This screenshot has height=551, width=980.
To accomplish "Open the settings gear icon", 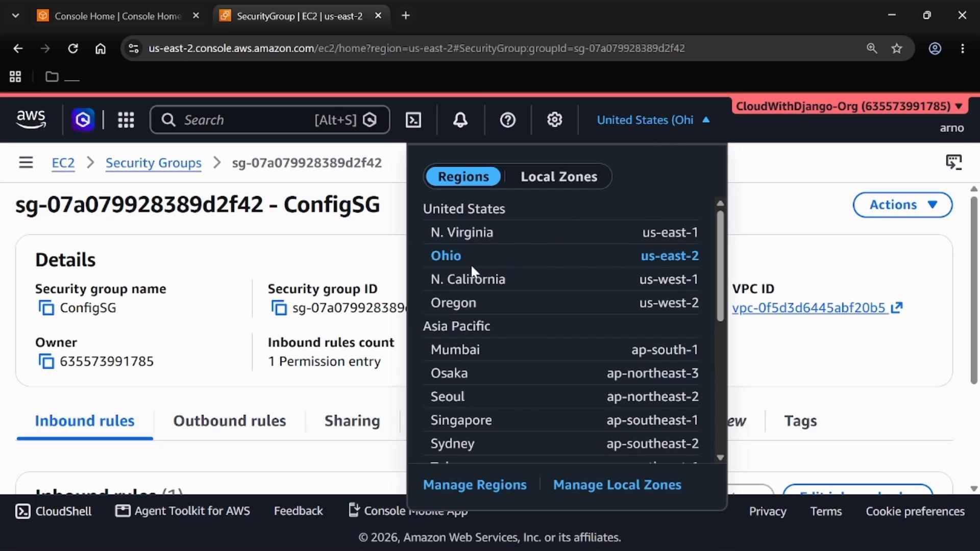I will (555, 120).
